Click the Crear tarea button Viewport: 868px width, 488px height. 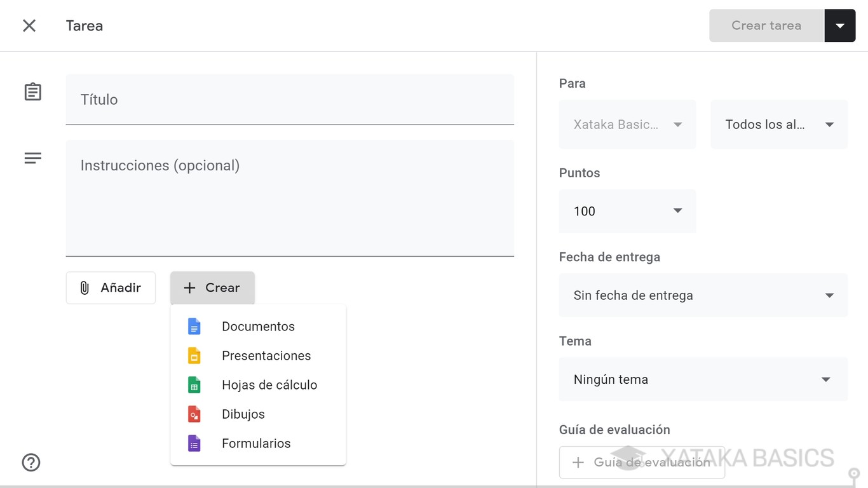766,25
